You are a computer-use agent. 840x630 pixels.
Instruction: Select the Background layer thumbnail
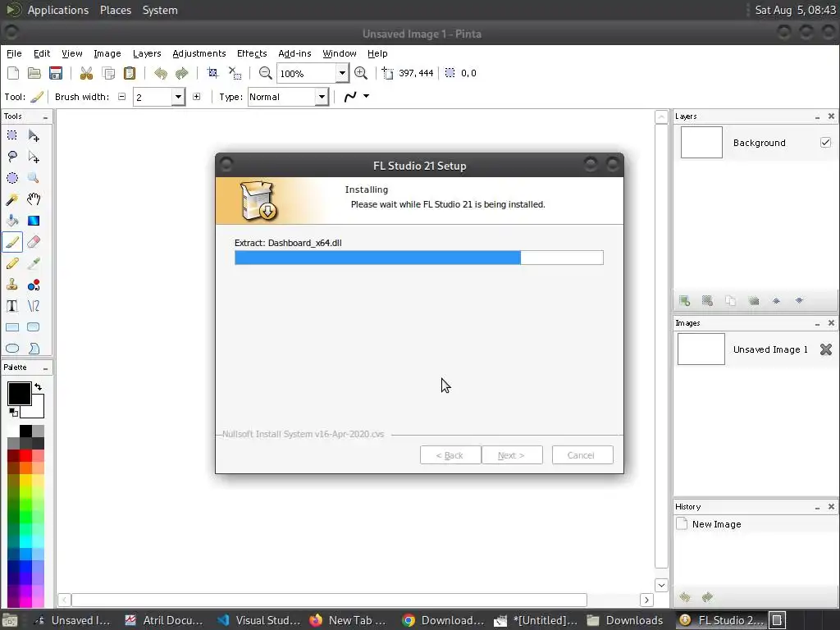(x=701, y=143)
